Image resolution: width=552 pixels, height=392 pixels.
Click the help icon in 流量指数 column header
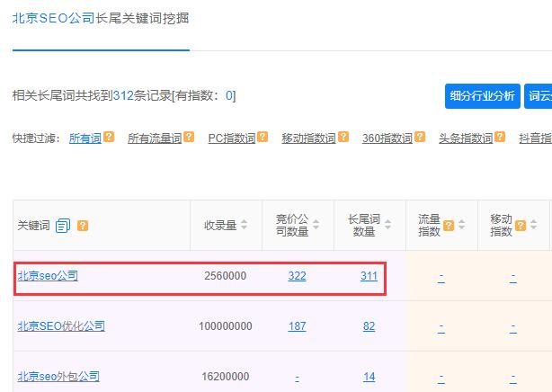[x=448, y=226]
